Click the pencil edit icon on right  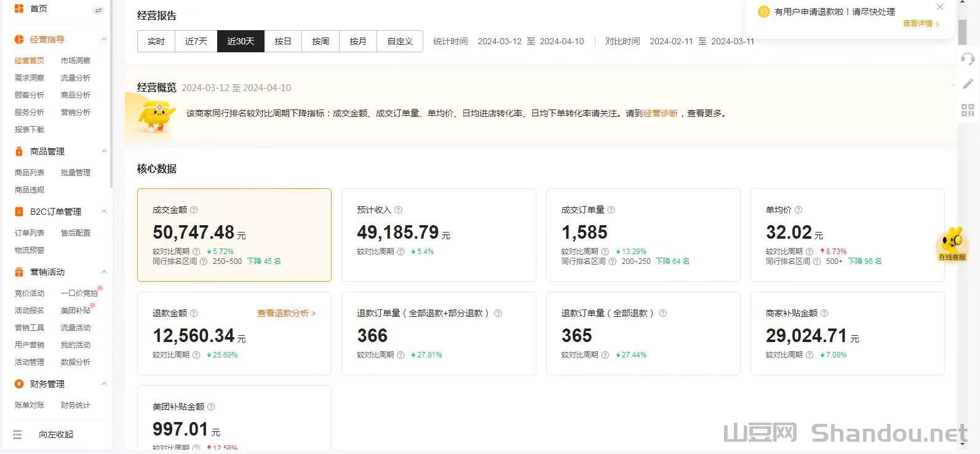[x=968, y=84]
